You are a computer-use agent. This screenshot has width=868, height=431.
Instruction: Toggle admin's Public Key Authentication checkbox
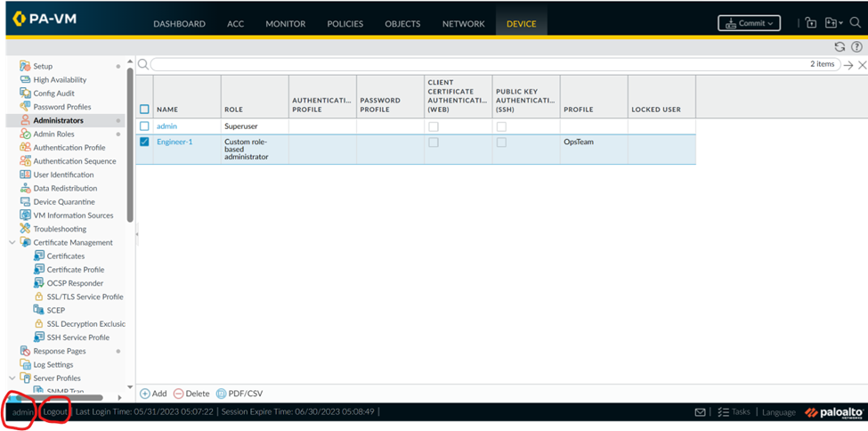pyautogui.click(x=501, y=126)
